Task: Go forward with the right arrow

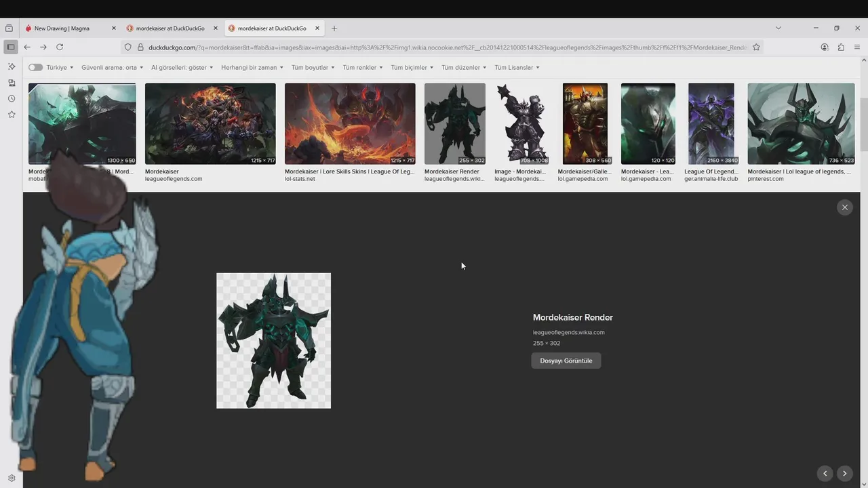Action: pyautogui.click(x=43, y=47)
